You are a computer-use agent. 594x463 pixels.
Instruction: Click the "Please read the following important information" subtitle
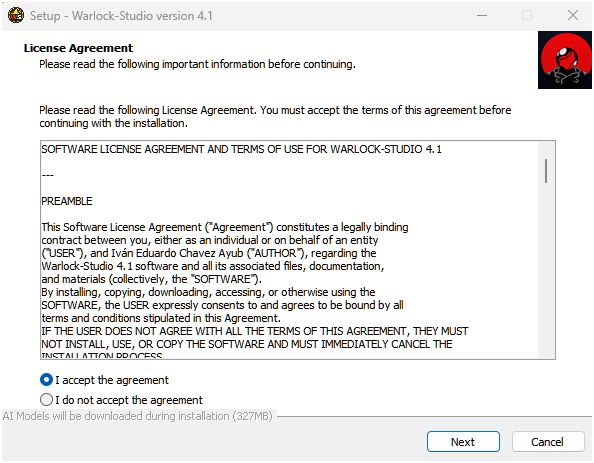tap(197, 64)
